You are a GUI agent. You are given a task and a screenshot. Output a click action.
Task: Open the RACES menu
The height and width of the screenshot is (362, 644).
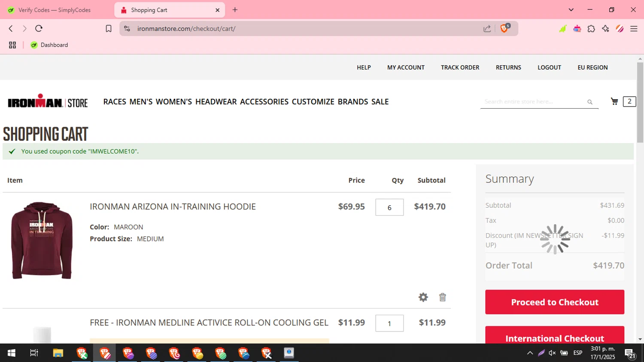(x=115, y=102)
